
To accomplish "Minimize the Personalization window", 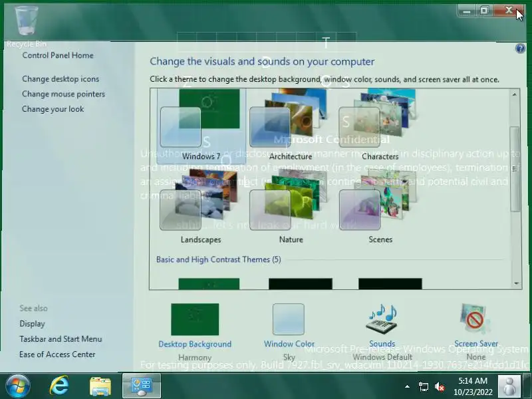I will point(467,11).
